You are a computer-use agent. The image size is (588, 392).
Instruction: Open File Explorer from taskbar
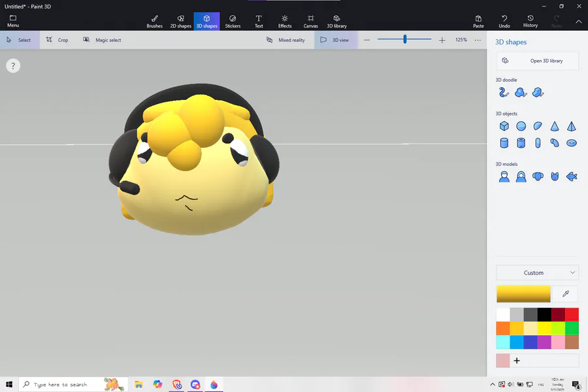[x=139, y=385]
